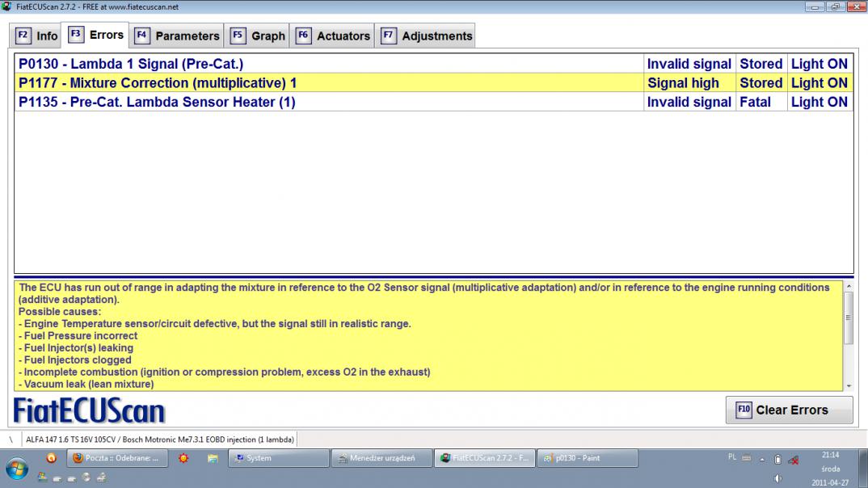The width and height of the screenshot is (868, 488).
Task: Click the F2 key icon on Info tab
Action: click(x=23, y=36)
